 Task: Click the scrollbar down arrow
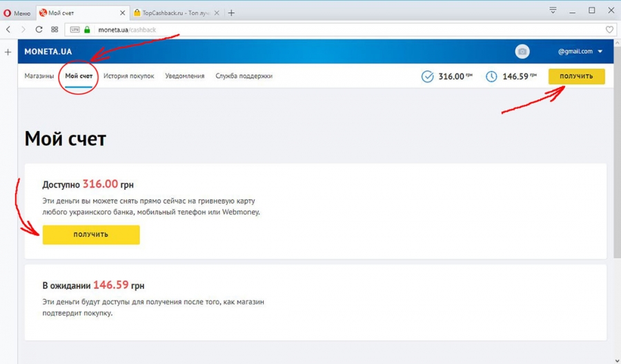617,361
